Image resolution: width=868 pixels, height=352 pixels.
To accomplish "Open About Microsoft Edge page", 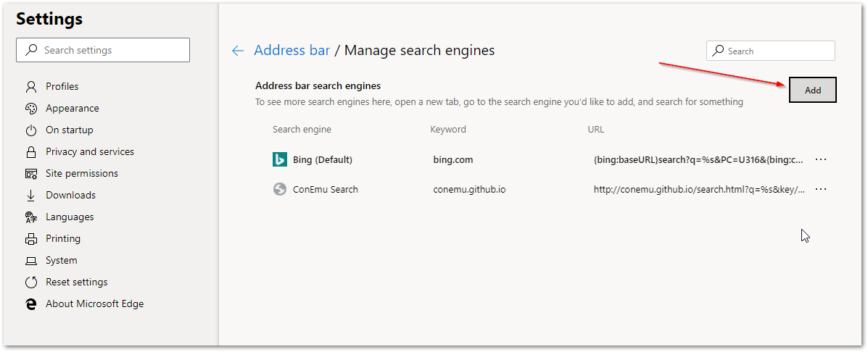I will pyautogui.click(x=95, y=304).
